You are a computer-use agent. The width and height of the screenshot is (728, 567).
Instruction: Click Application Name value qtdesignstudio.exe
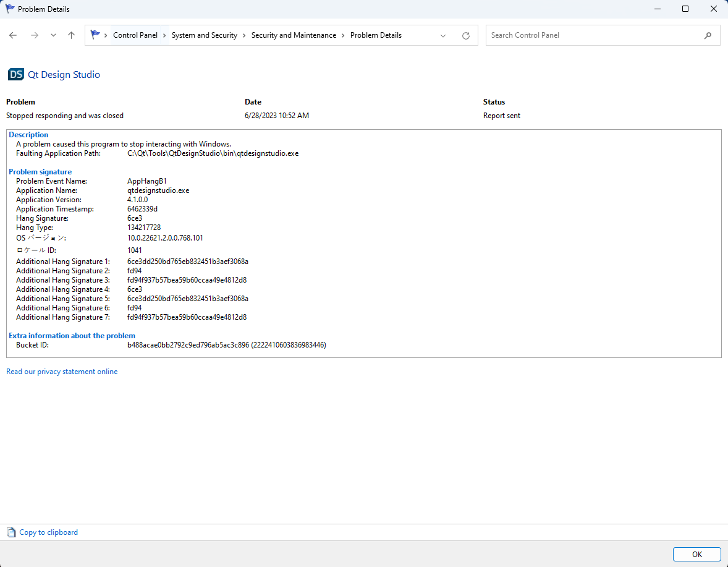158,190
